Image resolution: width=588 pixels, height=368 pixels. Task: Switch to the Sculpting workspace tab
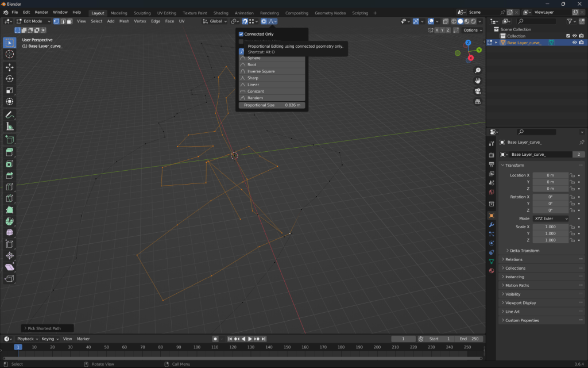point(142,13)
